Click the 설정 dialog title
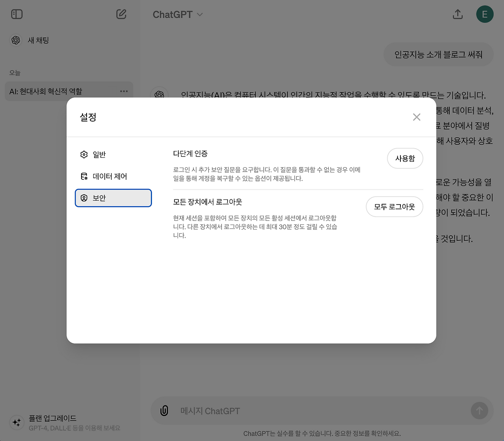The height and width of the screenshot is (441, 504). click(88, 117)
